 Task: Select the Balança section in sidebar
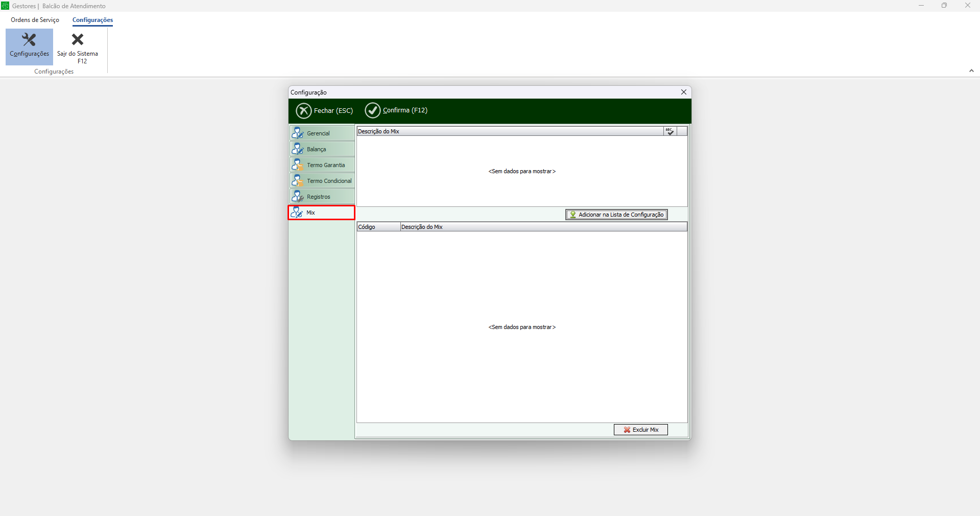322,149
